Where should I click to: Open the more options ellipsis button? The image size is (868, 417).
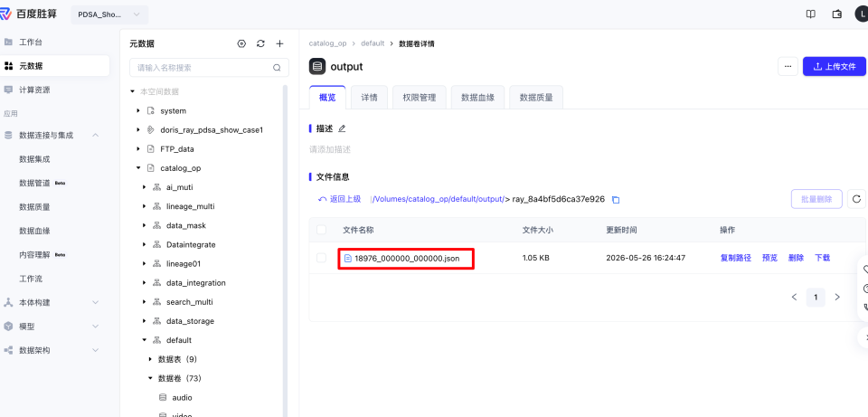pyautogui.click(x=788, y=66)
